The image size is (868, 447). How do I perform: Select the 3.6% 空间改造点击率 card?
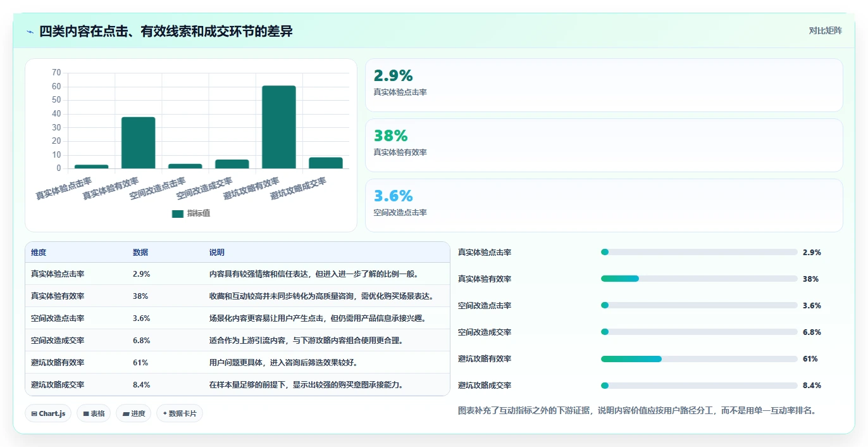(604, 205)
